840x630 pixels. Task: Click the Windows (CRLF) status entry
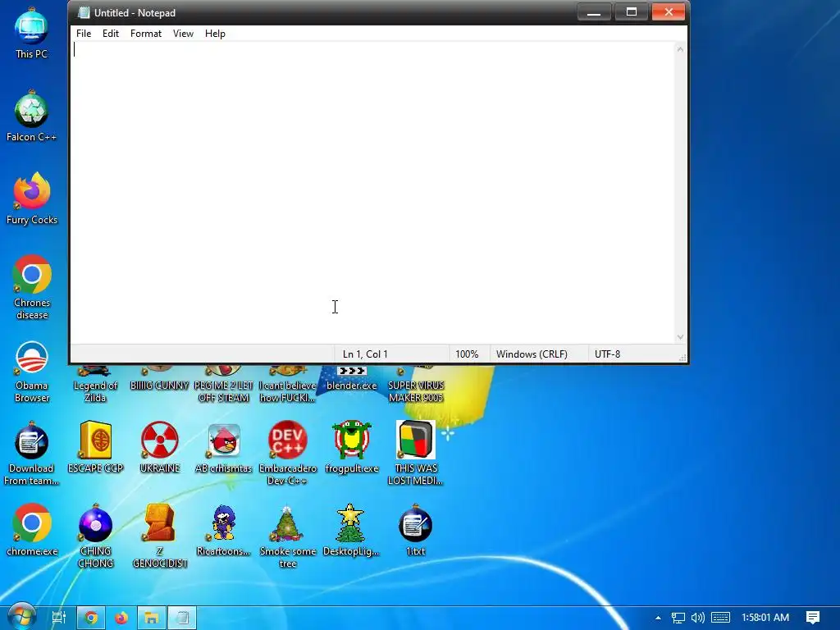532,354
